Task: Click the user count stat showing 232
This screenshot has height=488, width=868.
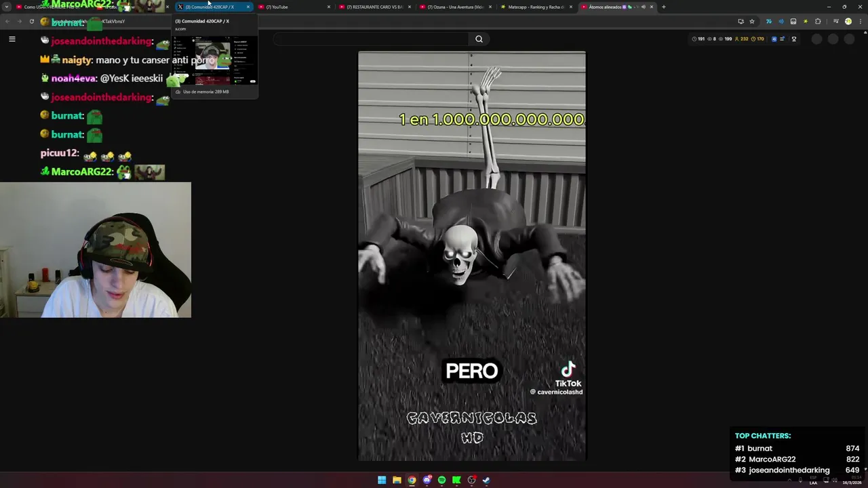Action: click(741, 39)
